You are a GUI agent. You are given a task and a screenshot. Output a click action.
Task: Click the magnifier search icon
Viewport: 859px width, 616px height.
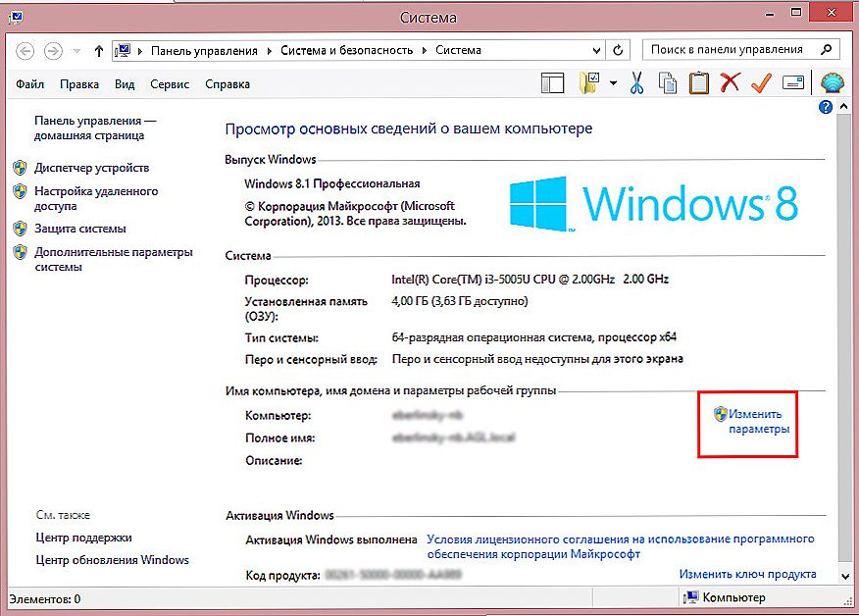pyautogui.click(x=827, y=49)
